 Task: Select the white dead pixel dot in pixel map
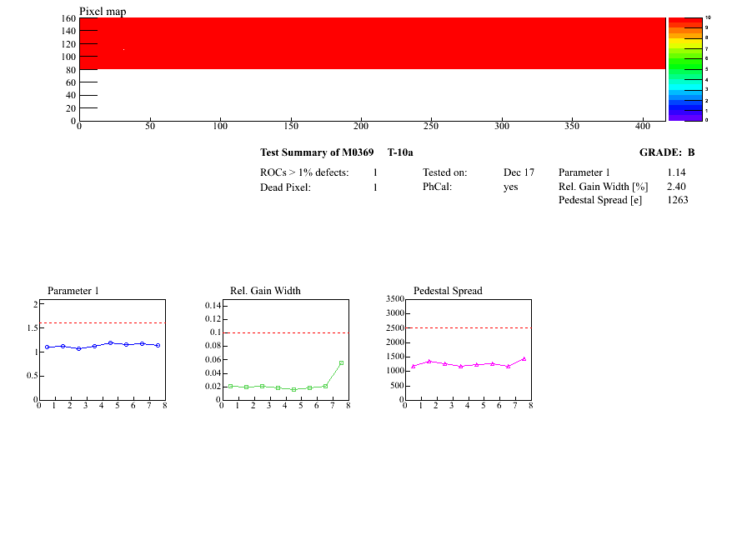tap(123, 50)
